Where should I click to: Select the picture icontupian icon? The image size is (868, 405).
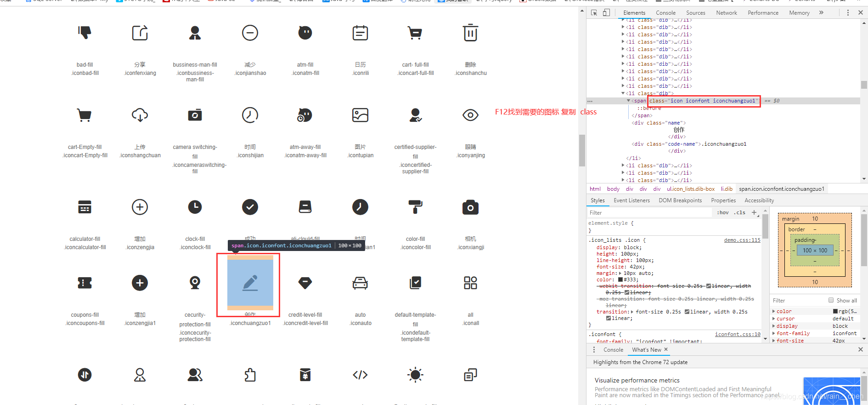pyautogui.click(x=360, y=115)
